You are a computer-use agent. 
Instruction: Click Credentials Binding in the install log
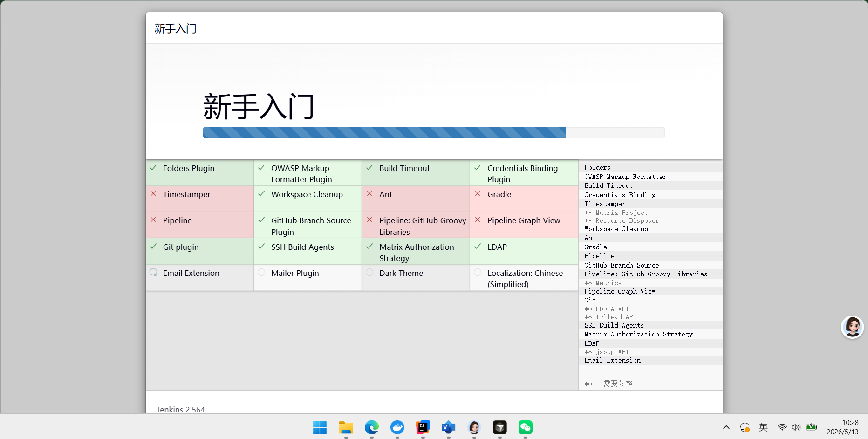coord(620,195)
